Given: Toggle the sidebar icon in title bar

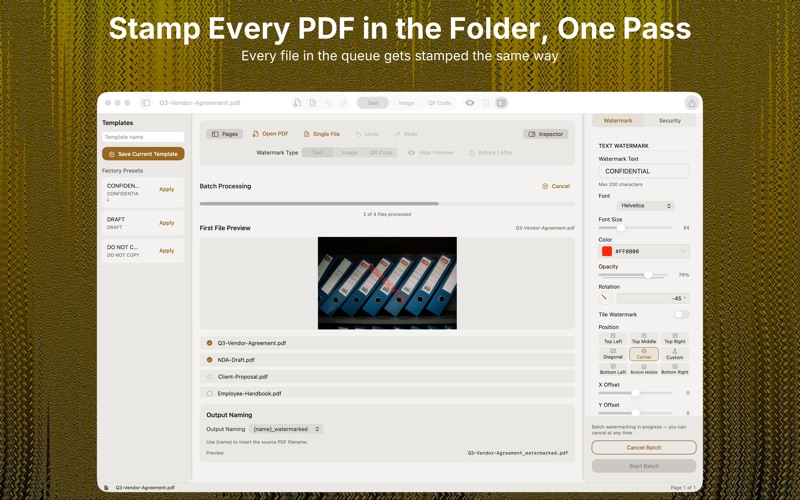Looking at the screenshot, I should click(x=146, y=103).
